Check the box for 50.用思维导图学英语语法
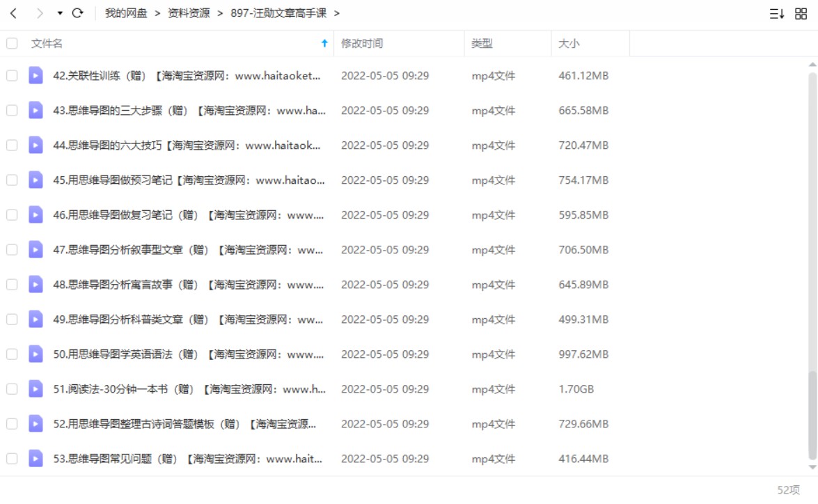 click(x=12, y=354)
